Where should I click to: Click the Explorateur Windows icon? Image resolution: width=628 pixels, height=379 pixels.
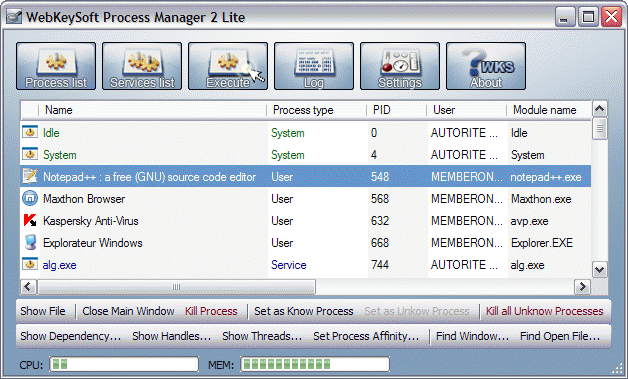point(30,242)
